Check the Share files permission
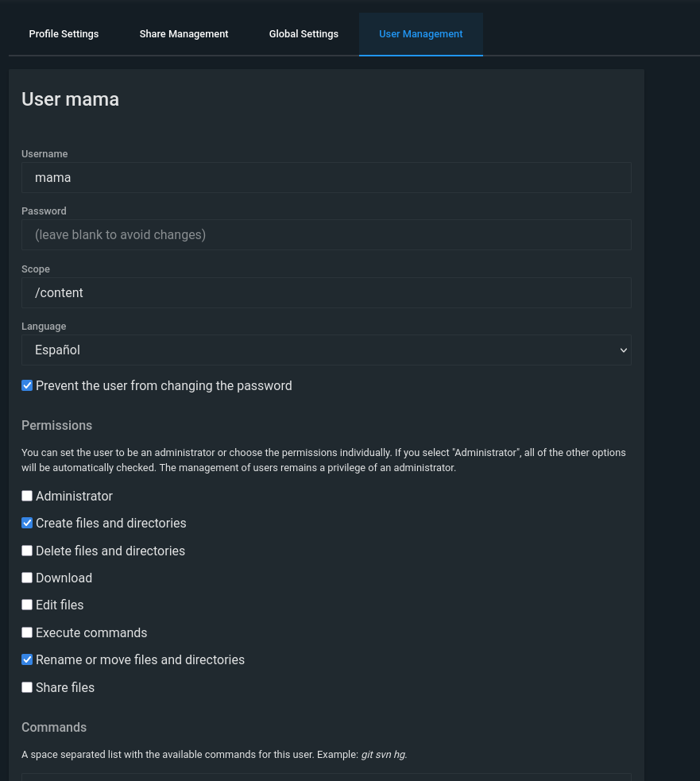The image size is (700, 781). 27,687
